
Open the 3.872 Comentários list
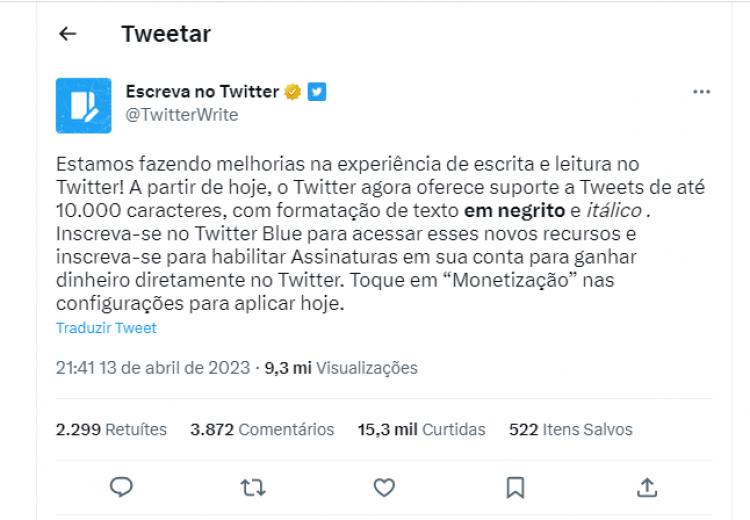[262, 429]
